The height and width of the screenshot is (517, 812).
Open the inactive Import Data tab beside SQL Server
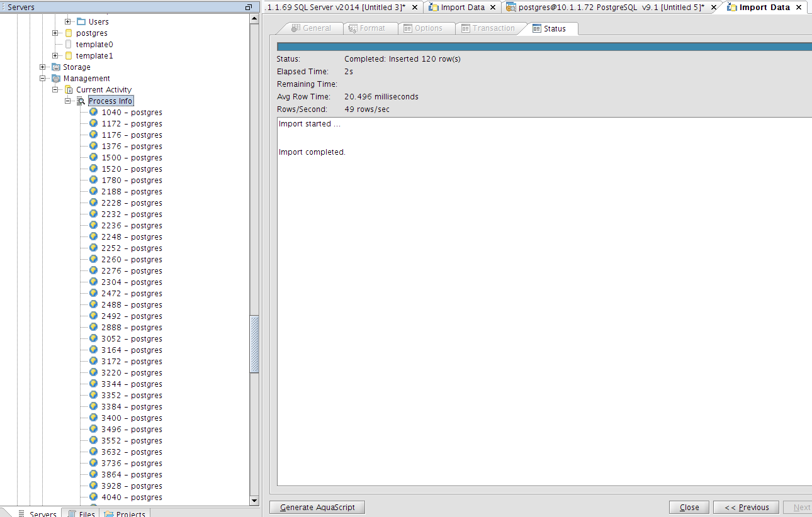tap(463, 8)
